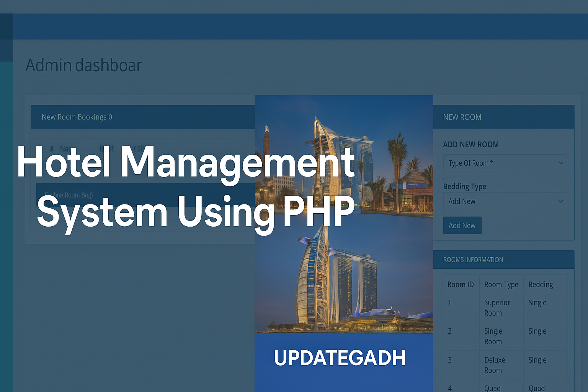The image size is (588, 392).
Task: Select the ROOMS INFORMATION panel header
Action: (503, 260)
